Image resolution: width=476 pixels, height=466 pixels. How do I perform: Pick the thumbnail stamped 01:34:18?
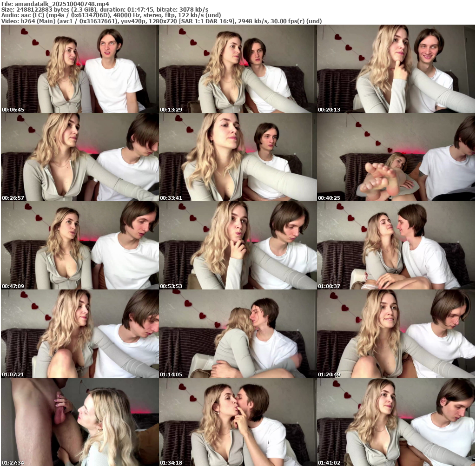(238, 422)
